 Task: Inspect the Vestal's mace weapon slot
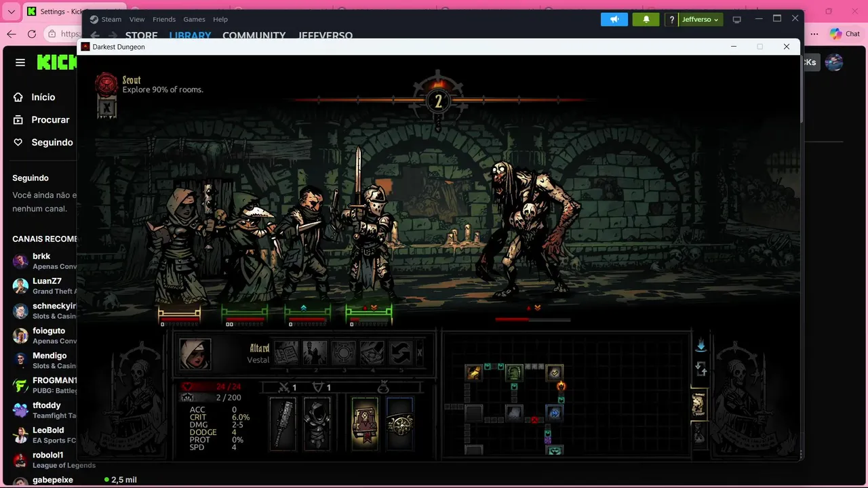283,424
